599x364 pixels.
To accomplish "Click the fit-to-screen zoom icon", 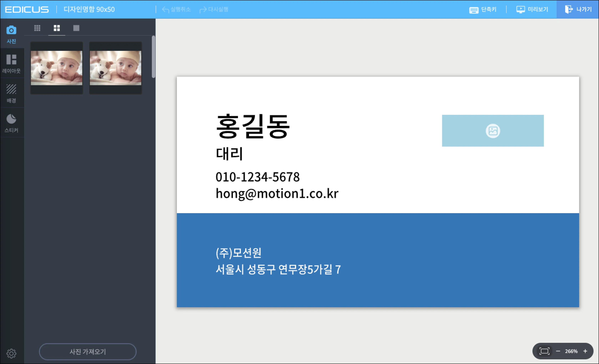I will [544, 351].
